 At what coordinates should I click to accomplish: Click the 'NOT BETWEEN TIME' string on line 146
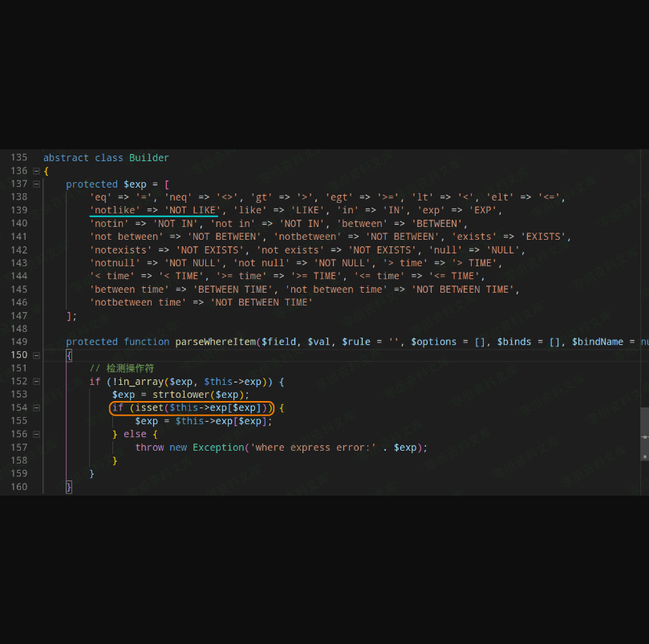click(x=262, y=302)
